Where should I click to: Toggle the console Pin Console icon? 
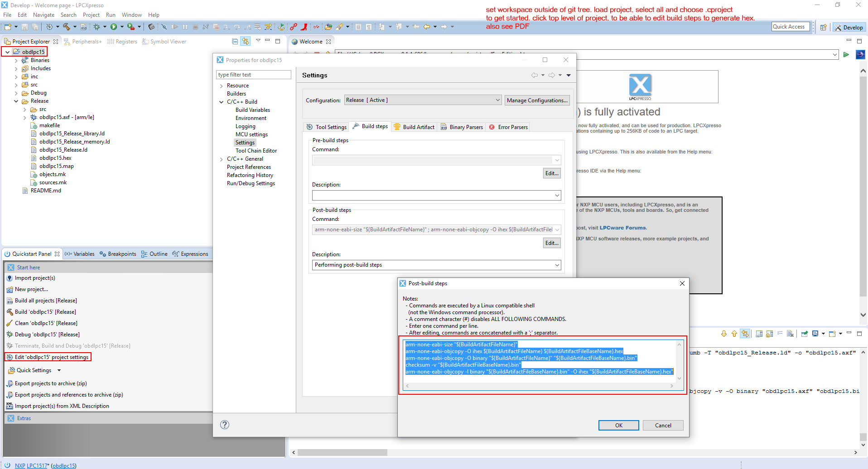pos(804,334)
